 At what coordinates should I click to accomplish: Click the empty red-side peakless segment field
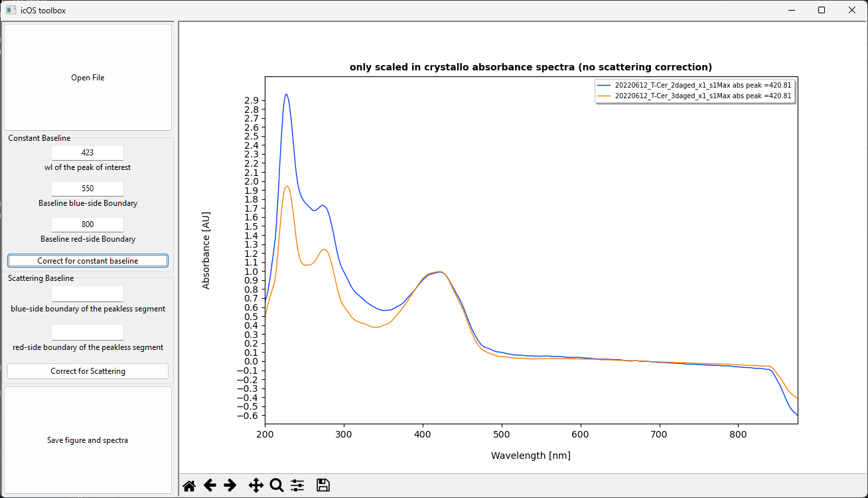coord(87,331)
